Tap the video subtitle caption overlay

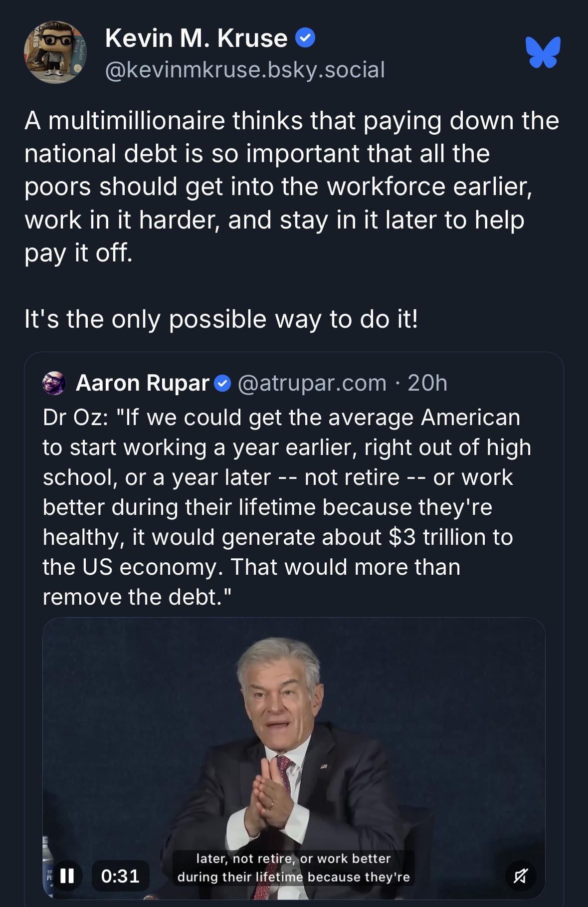[x=293, y=868]
